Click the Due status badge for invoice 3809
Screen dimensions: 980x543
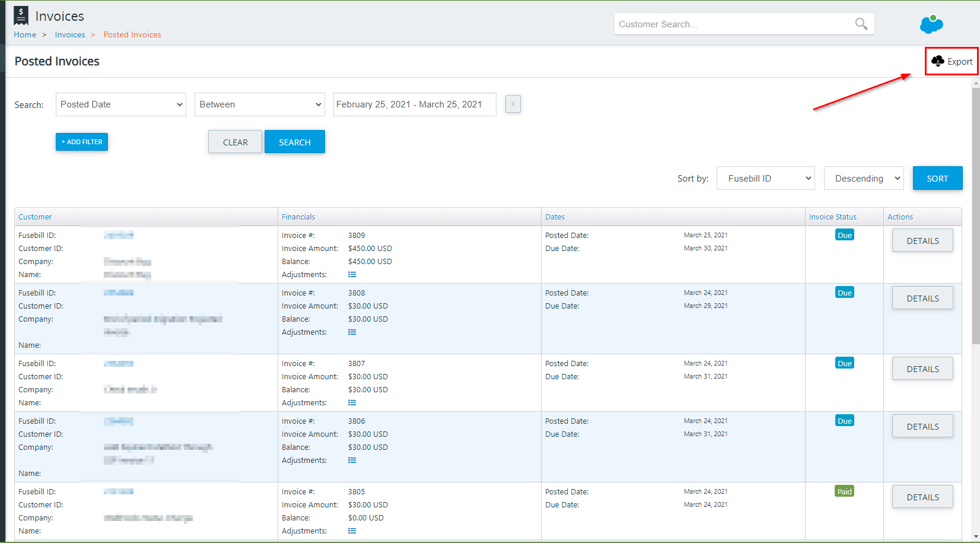coord(845,235)
